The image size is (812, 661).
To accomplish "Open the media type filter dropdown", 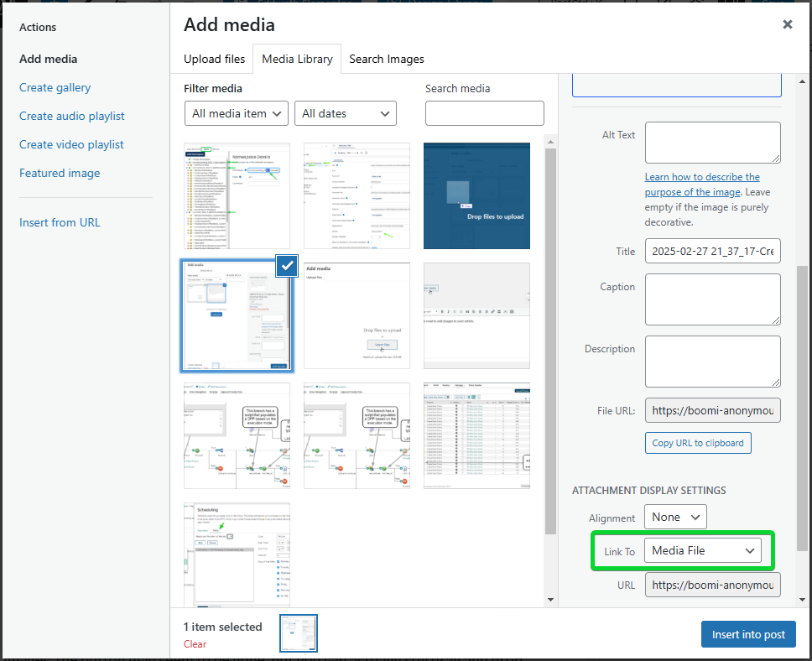I will (x=236, y=113).
